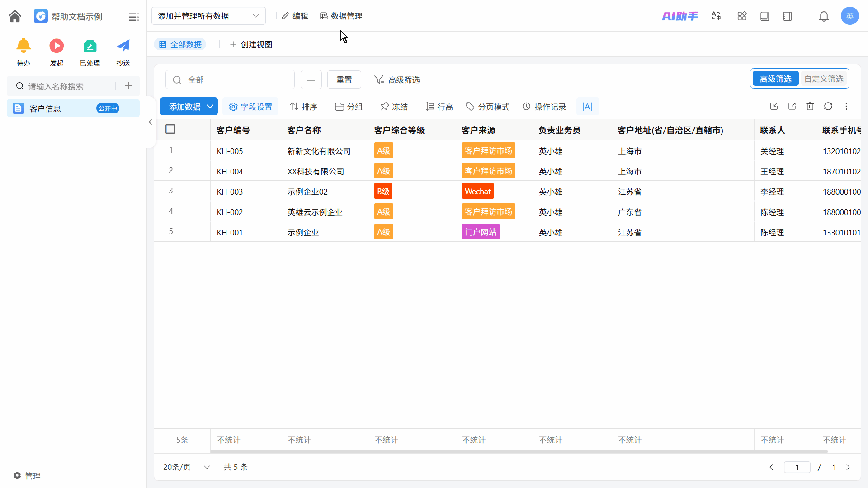Screen dimensions: 868x488
Task: Click the home icon in sidebar
Action: [x=14, y=16]
